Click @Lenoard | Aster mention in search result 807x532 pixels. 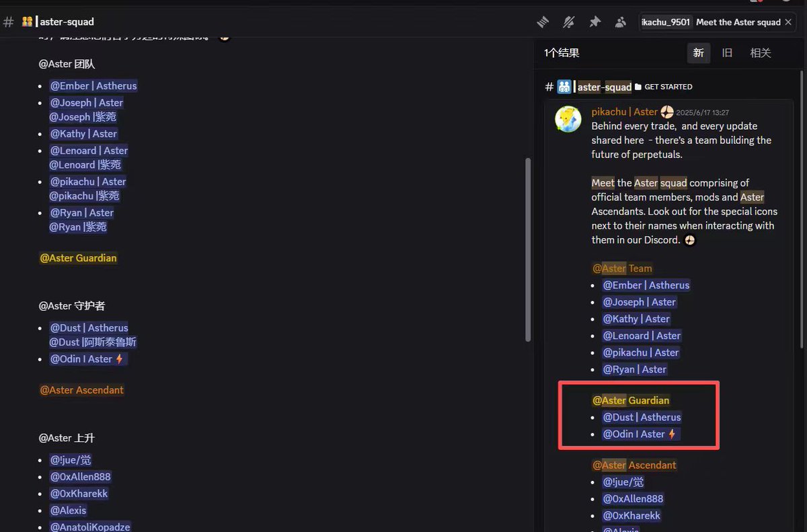click(x=642, y=336)
